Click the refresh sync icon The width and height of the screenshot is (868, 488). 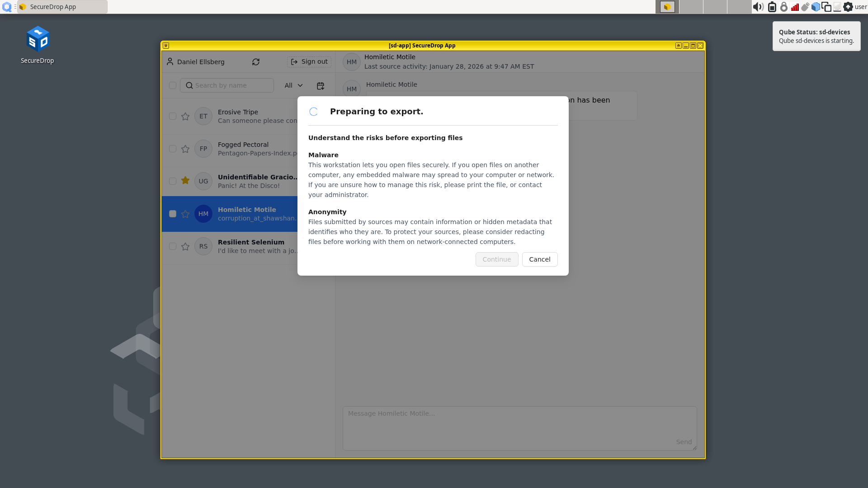[256, 62]
